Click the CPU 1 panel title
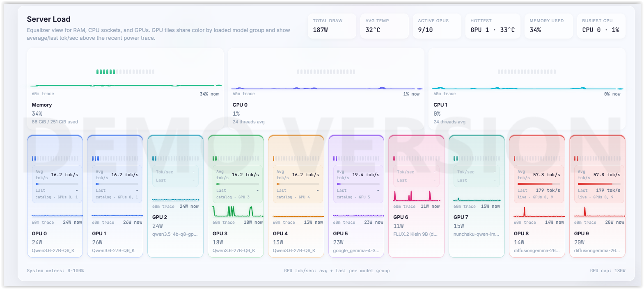The image size is (644, 289). (440, 105)
